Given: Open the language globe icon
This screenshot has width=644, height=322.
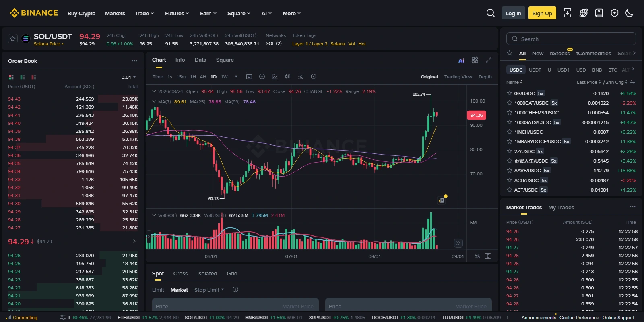Looking at the screenshot, I should click(583, 13).
